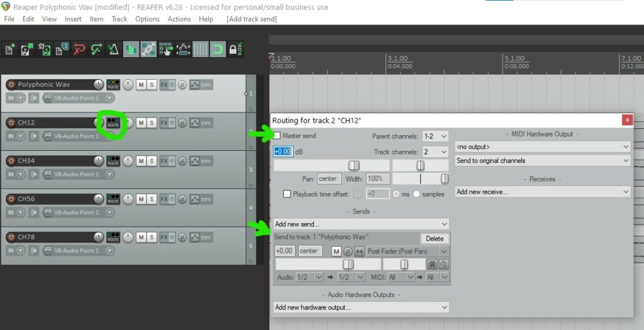Screen dimensions: 644x330
Task: Solo the CH56 track
Action: [152, 199]
